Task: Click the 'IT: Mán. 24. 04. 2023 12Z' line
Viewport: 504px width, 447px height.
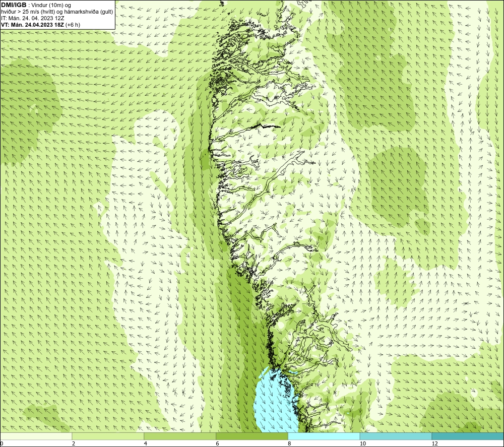Action: [32, 18]
